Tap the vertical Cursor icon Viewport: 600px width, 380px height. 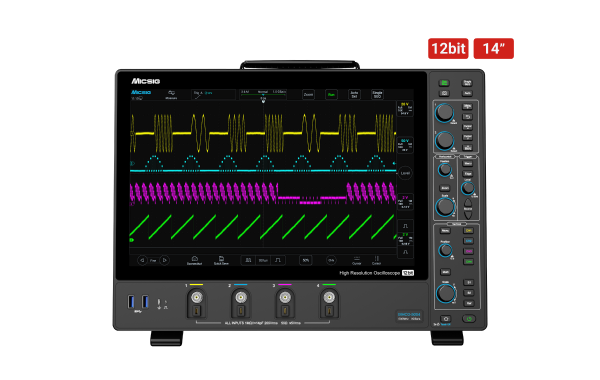pos(377,260)
